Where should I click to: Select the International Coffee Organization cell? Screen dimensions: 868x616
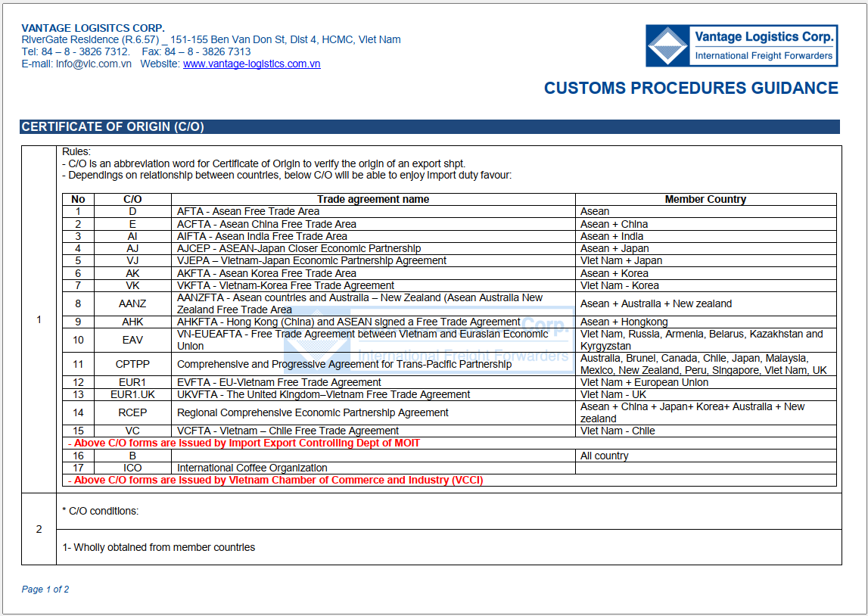[x=252, y=468]
